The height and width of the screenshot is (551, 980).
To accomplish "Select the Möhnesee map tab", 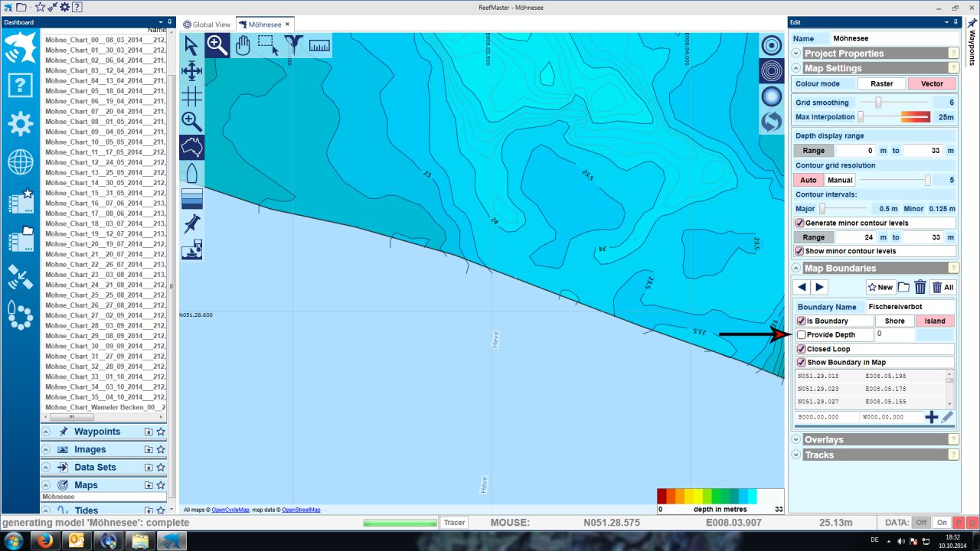I will [259, 24].
